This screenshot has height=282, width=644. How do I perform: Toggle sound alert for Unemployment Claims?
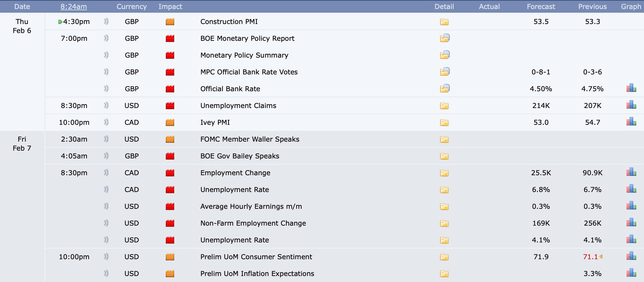(x=106, y=106)
